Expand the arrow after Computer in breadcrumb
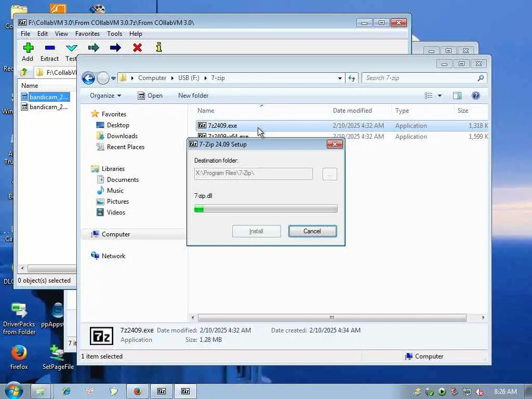This screenshot has height=399, width=532. point(172,78)
